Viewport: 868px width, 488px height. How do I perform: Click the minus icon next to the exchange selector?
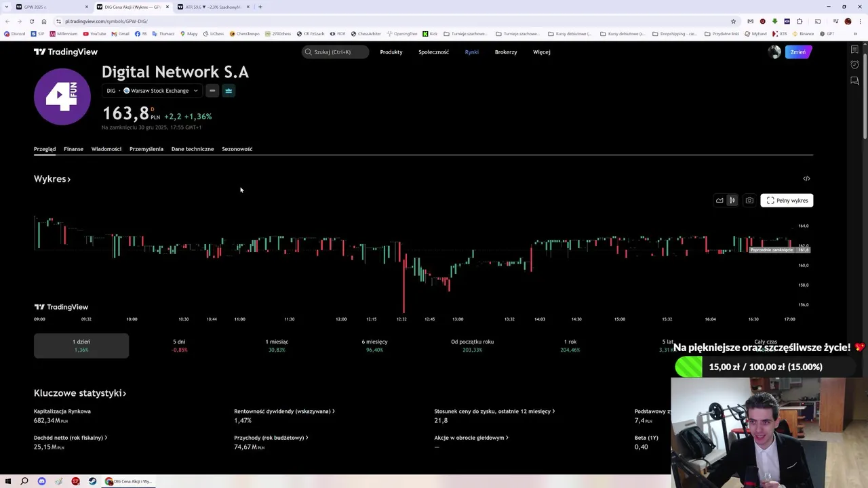pyautogui.click(x=212, y=91)
